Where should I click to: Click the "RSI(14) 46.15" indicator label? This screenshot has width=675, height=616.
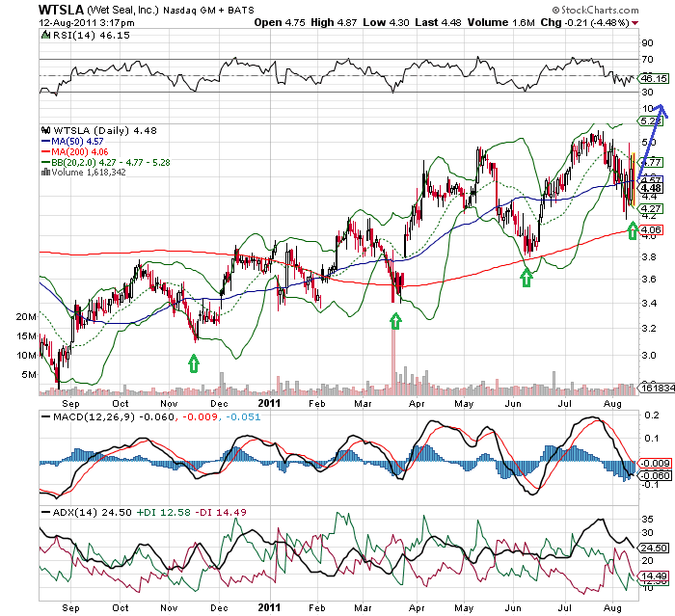(91, 35)
